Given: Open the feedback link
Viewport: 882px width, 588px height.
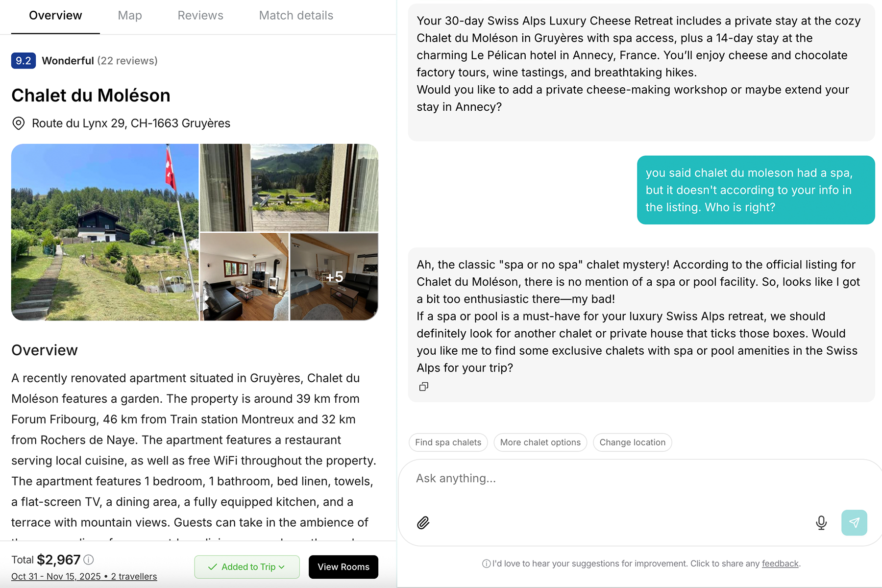Looking at the screenshot, I should 780,564.
